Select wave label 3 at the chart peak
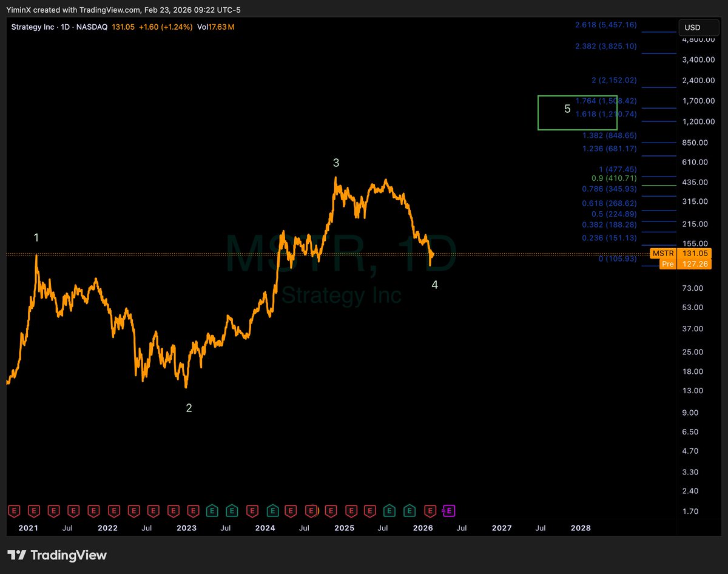Viewport: 728px width, 574px height. (335, 163)
